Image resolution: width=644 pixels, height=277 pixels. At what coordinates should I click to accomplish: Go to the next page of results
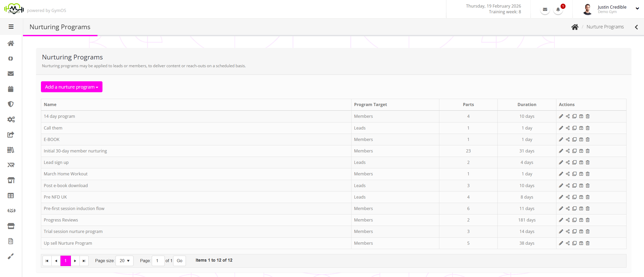pyautogui.click(x=75, y=261)
